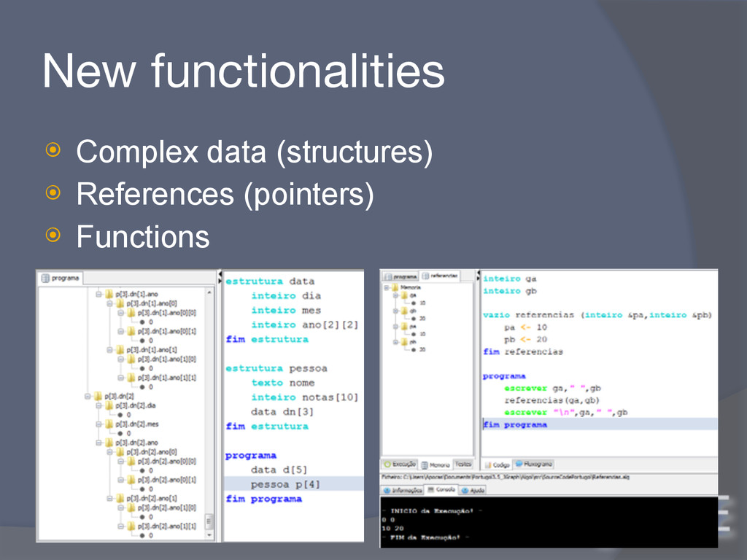Switch to the referencias memory tab

click(440, 276)
